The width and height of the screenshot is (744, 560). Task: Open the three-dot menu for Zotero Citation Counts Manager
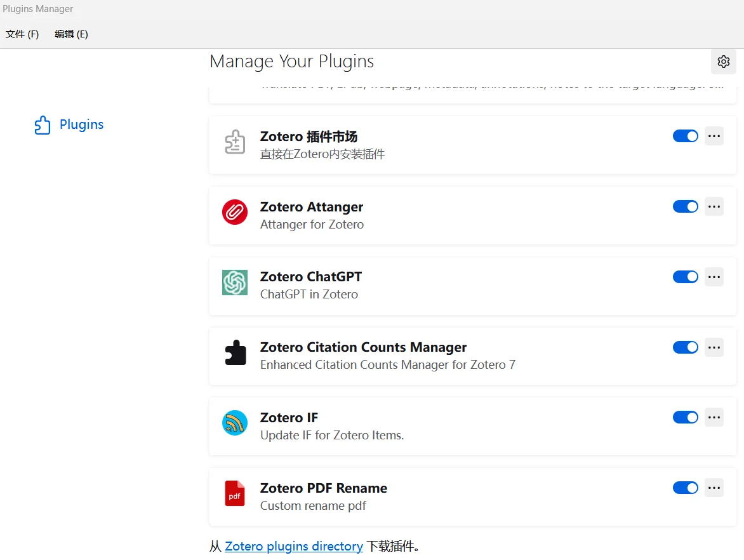pyautogui.click(x=714, y=347)
